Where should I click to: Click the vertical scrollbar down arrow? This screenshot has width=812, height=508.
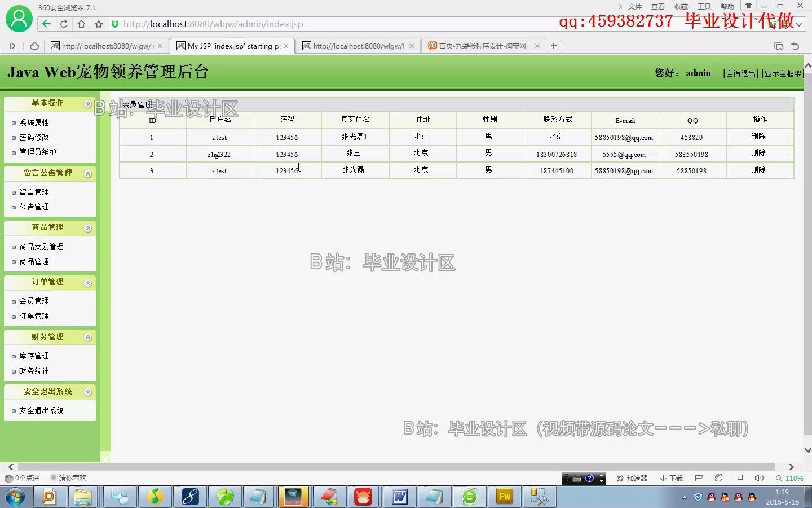click(807, 450)
